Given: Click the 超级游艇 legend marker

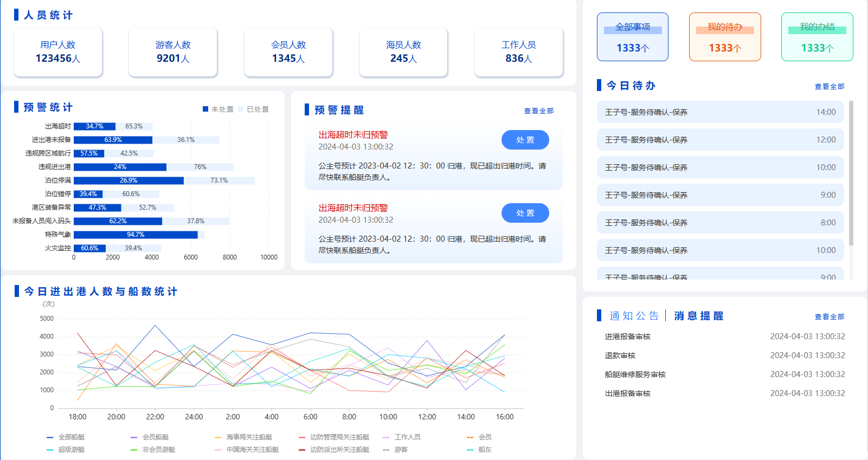Looking at the screenshot, I should pos(50,450).
